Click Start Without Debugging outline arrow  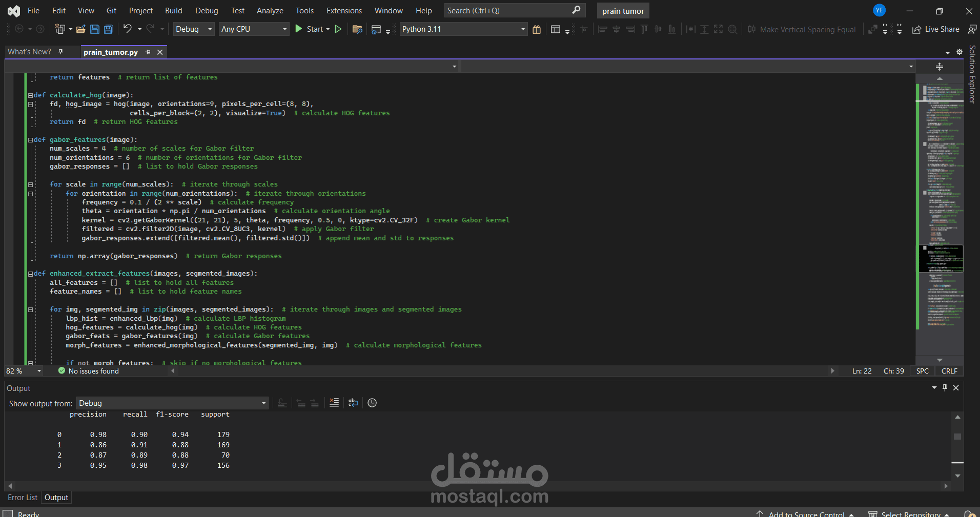point(338,29)
